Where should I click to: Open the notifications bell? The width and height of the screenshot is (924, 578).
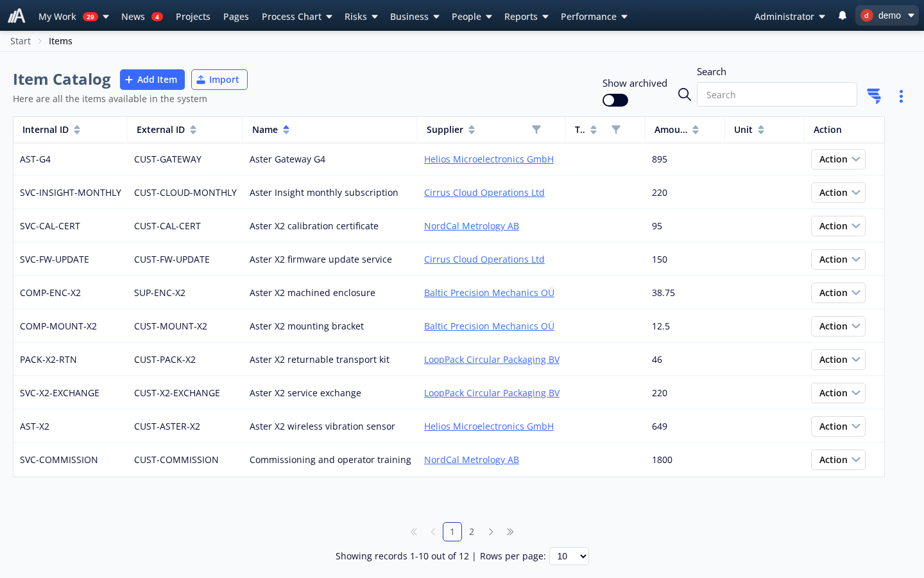[843, 15]
